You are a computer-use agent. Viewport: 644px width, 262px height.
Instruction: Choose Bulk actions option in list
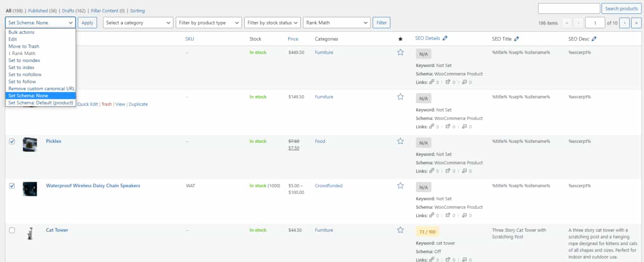(41, 32)
